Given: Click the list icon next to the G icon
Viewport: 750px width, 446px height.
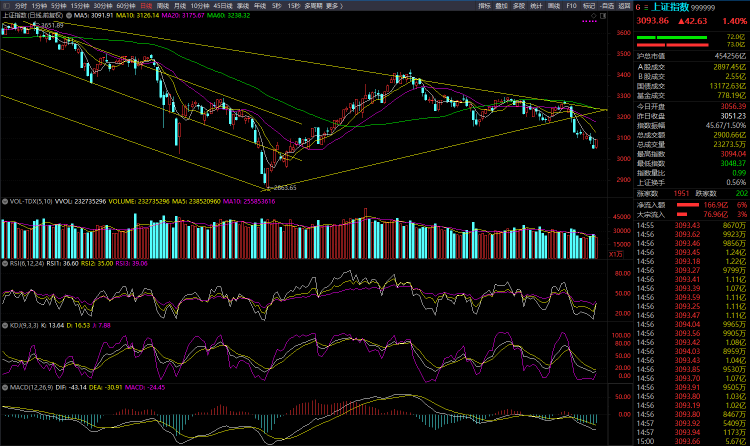Looking at the screenshot, I should point(647,6).
